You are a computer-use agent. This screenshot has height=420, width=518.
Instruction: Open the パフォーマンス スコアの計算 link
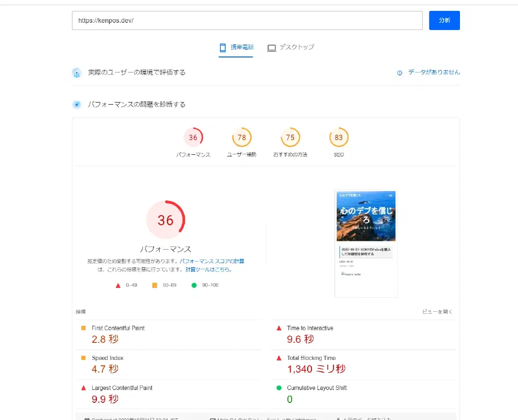tap(212, 261)
